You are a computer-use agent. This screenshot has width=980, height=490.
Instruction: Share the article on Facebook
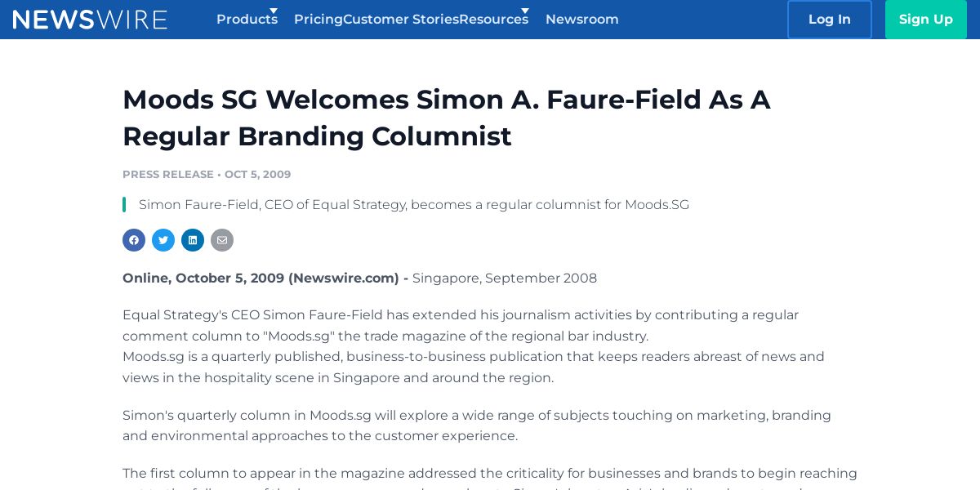coord(134,240)
